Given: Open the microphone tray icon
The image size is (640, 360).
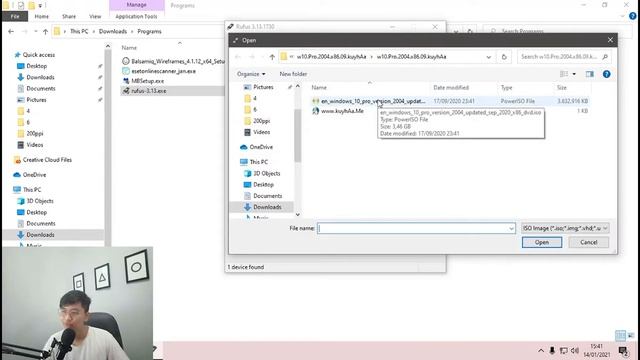Looking at the screenshot, I should pos(552,351).
